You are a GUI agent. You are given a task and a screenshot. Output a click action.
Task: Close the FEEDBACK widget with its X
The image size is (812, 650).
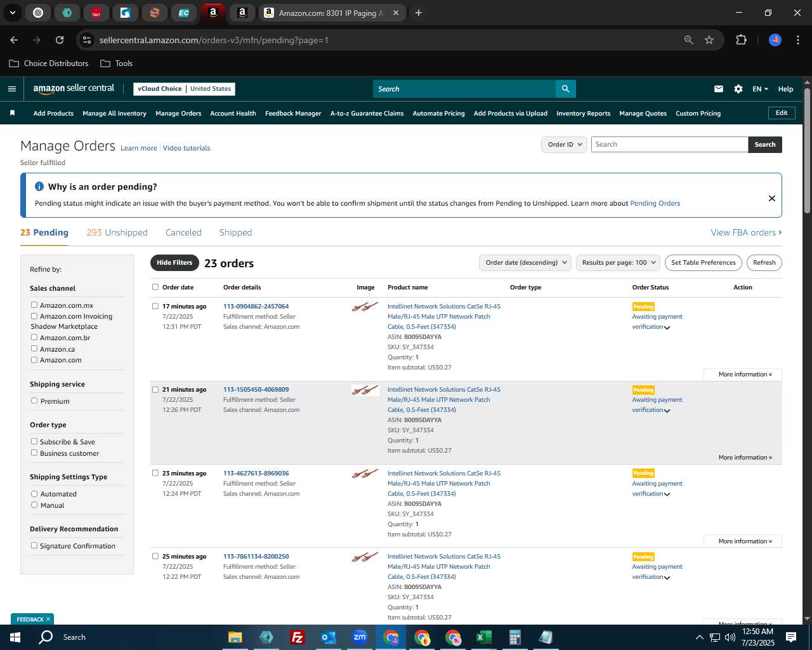[48, 620]
